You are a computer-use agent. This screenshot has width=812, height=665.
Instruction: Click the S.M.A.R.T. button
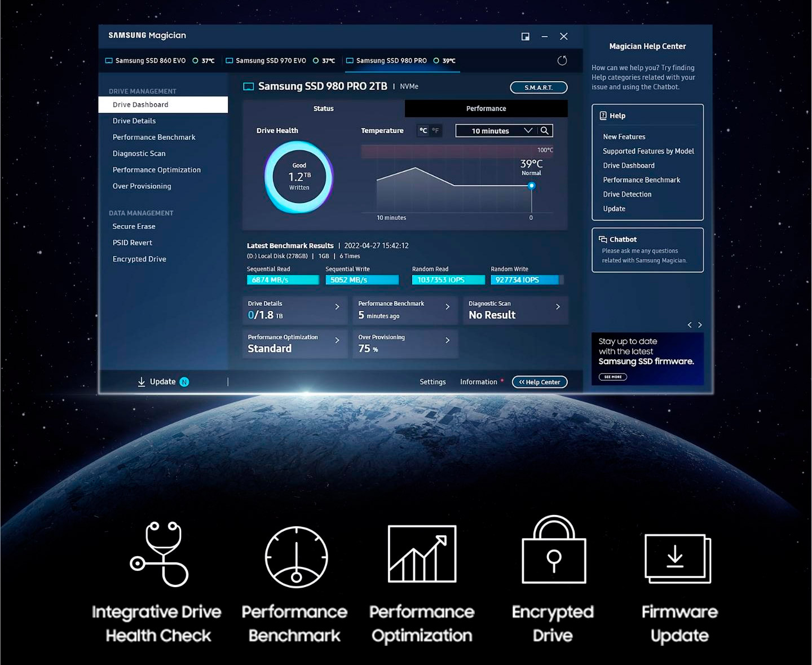point(539,87)
